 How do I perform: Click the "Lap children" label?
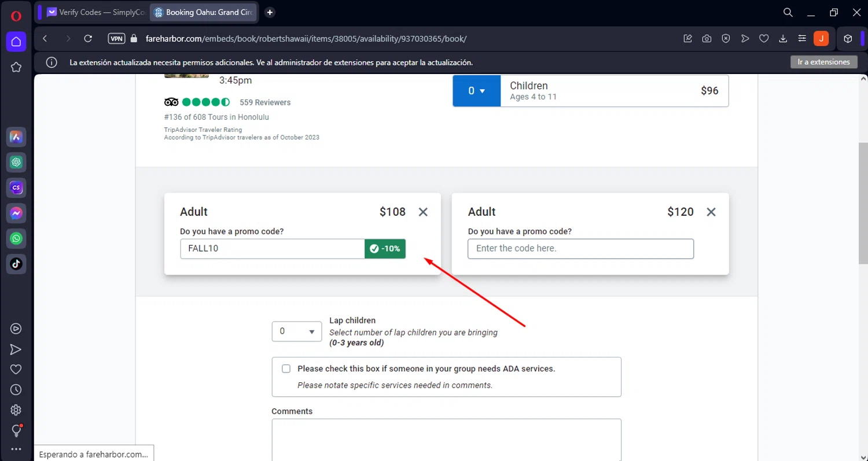(x=352, y=320)
